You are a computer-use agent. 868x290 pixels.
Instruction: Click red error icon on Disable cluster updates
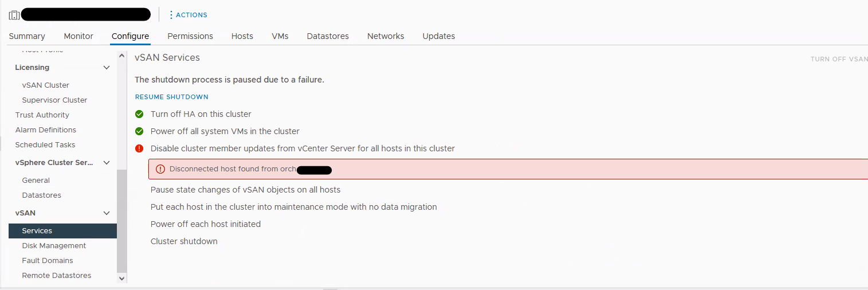tap(139, 148)
